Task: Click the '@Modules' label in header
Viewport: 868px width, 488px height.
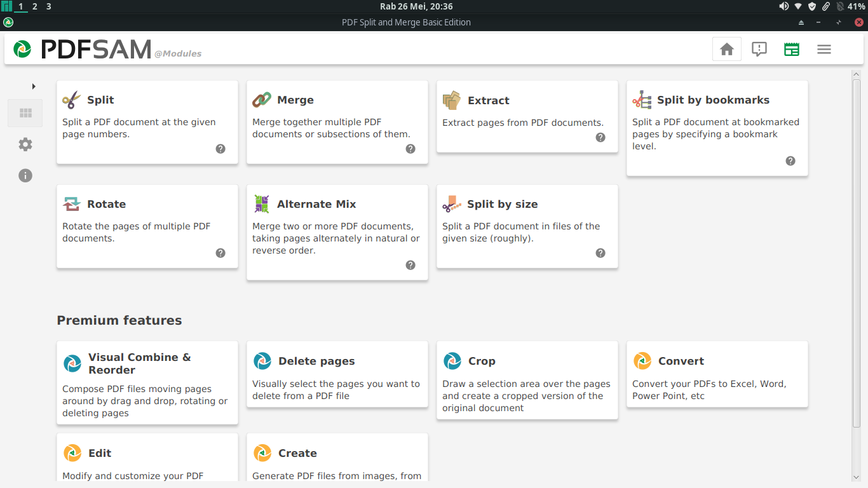Action: click(178, 54)
